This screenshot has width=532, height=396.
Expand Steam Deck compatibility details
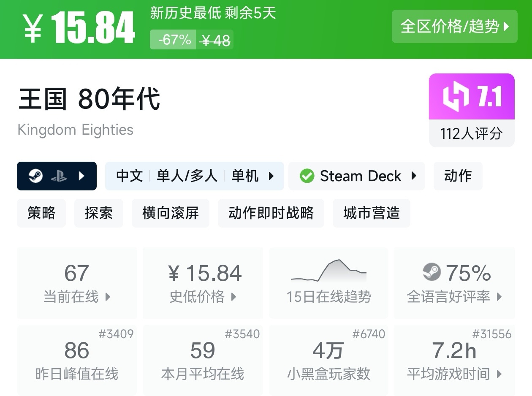click(414, 176)
